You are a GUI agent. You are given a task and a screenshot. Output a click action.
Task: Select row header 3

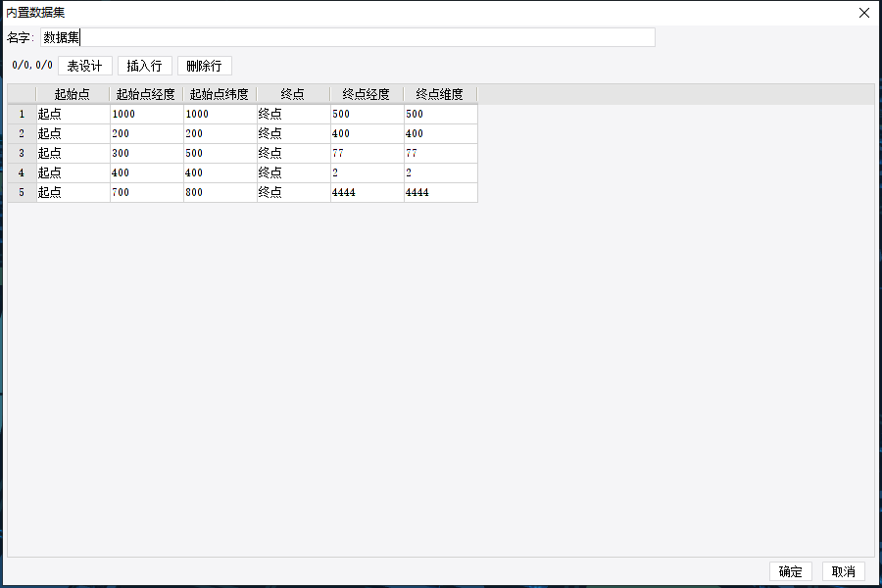click(22, 154)
